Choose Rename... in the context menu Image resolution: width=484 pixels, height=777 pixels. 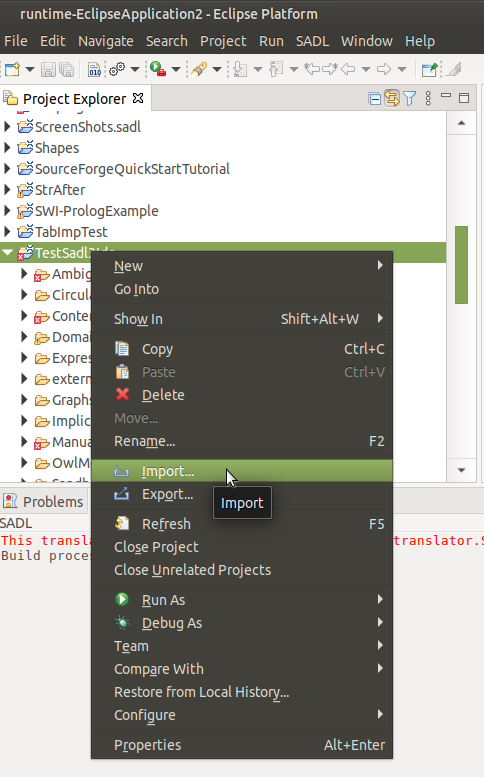[242, 441]
